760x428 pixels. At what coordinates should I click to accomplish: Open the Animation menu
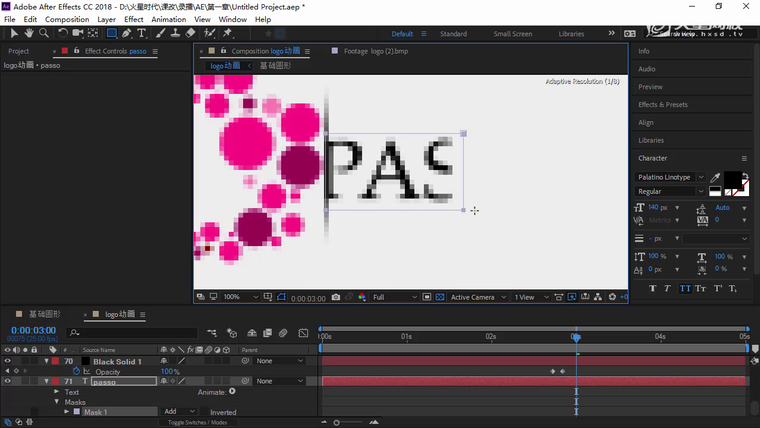[168, 19]
